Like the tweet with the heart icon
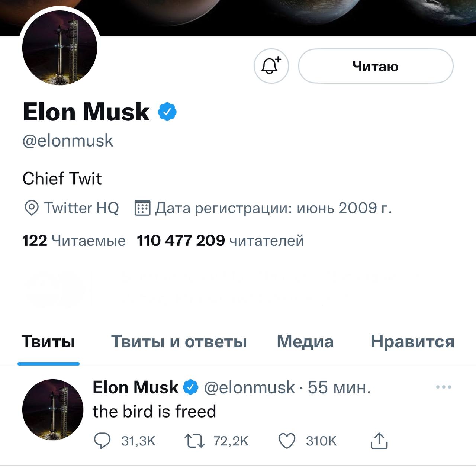This screenshot has width=476, height=470. [287, 441]
